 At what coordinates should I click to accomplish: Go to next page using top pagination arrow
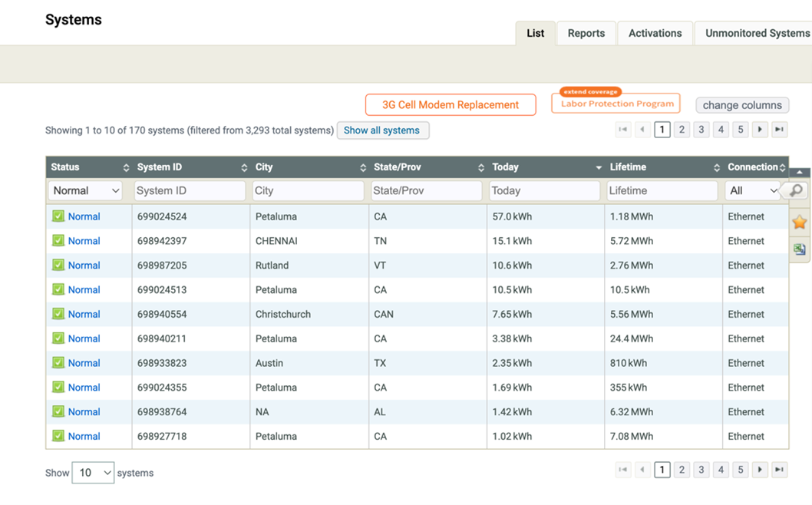tap(760, 130)
